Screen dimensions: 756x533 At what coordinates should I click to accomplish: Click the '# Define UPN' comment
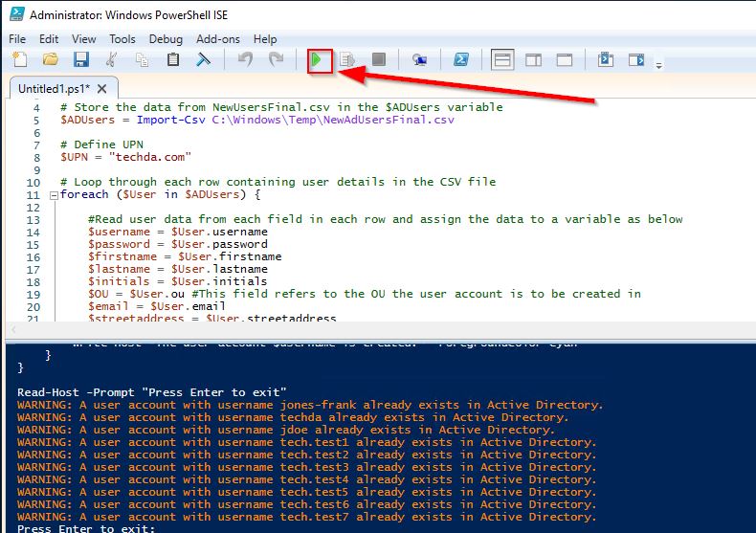(101, 144)
